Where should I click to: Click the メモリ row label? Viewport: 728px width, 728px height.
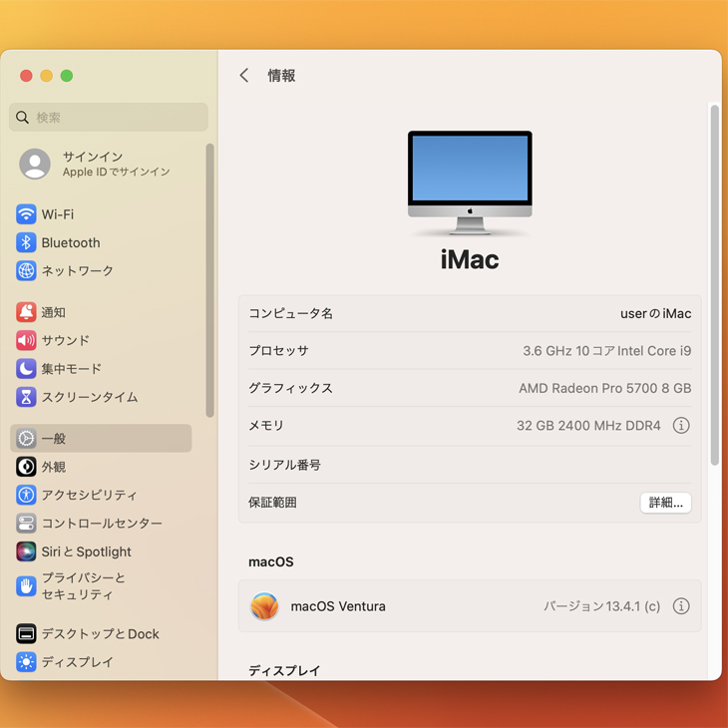click(x=266, y=425)
